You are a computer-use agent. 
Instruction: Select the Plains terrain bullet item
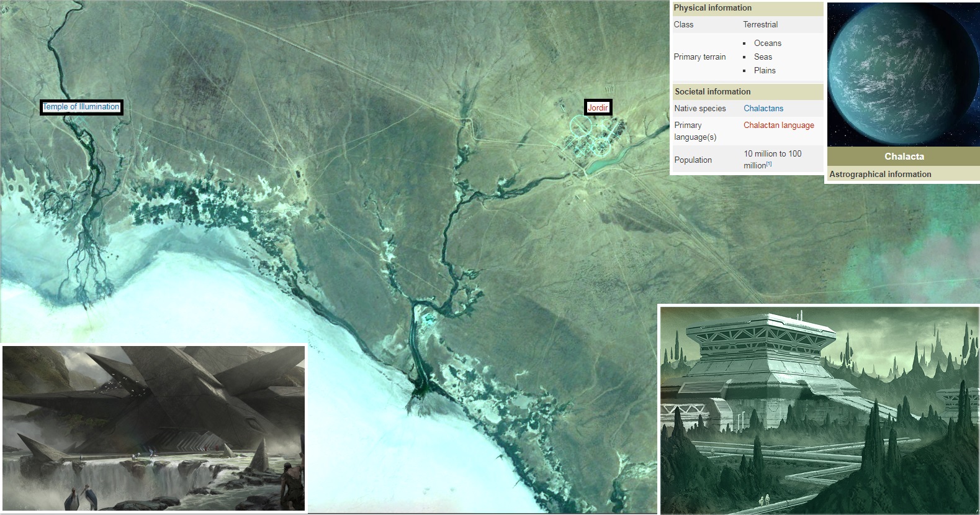pyautogui.click(x=764, y=70)
